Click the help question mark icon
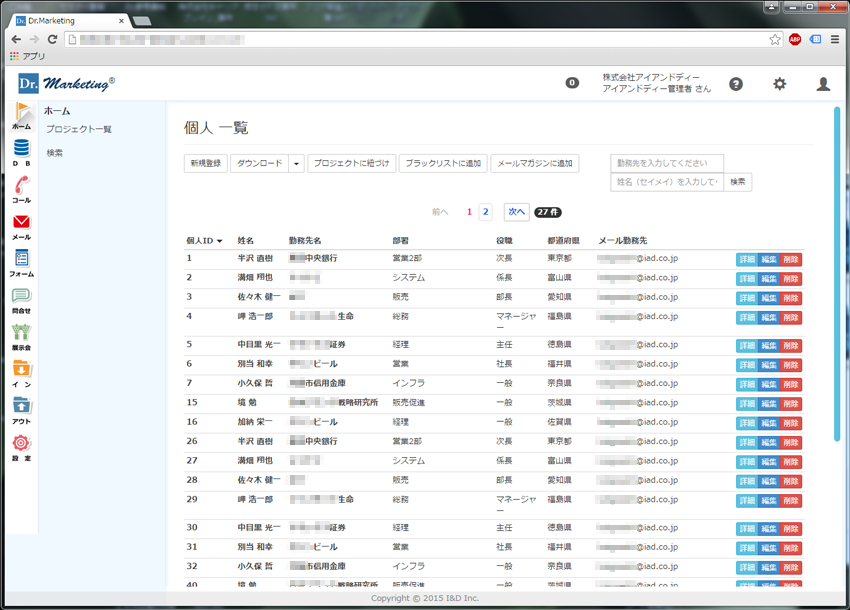This screenshot has width=850, height=610. point(736,84)
